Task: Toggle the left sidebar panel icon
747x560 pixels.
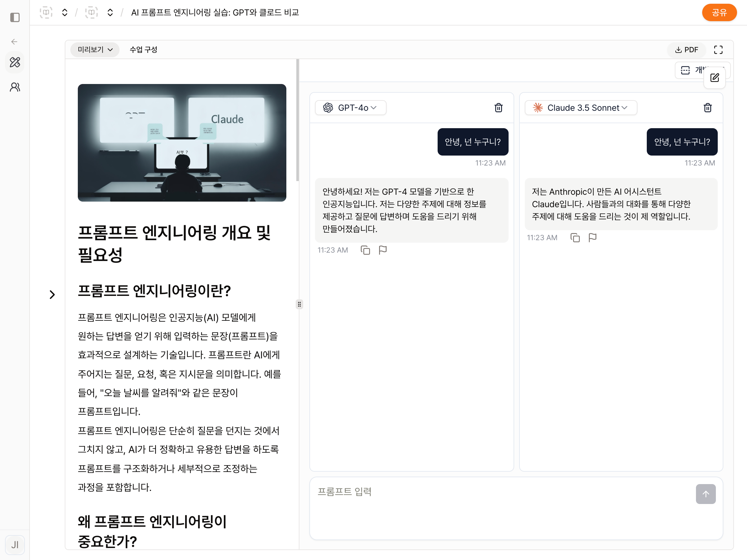Action: click(x=15, y=17)
